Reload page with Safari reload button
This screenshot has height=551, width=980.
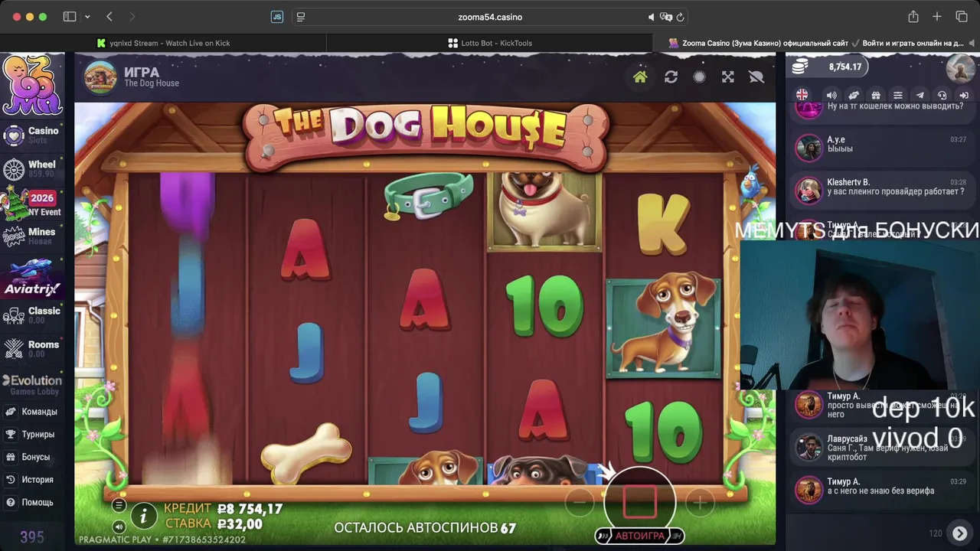[x=680, y=17]
